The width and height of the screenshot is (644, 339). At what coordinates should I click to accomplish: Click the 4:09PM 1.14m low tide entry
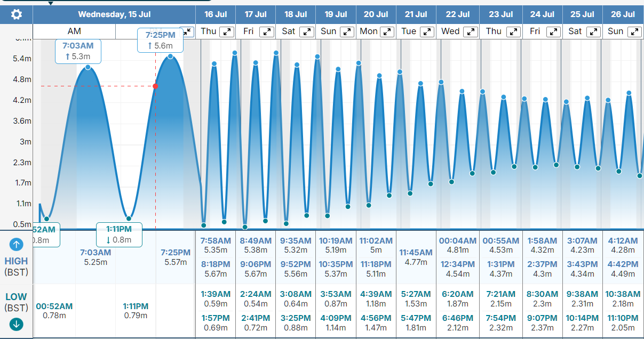[336, 322]
